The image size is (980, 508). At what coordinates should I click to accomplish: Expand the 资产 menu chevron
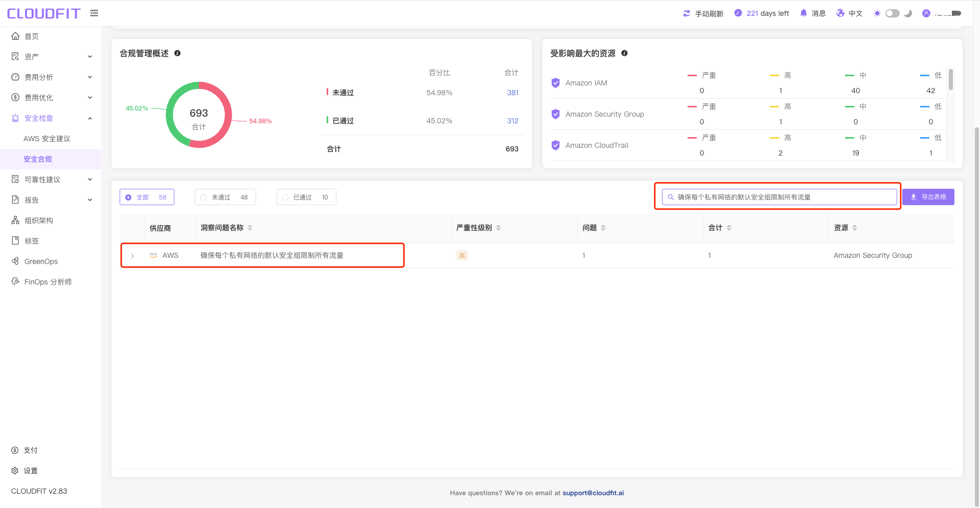[90, 57]
